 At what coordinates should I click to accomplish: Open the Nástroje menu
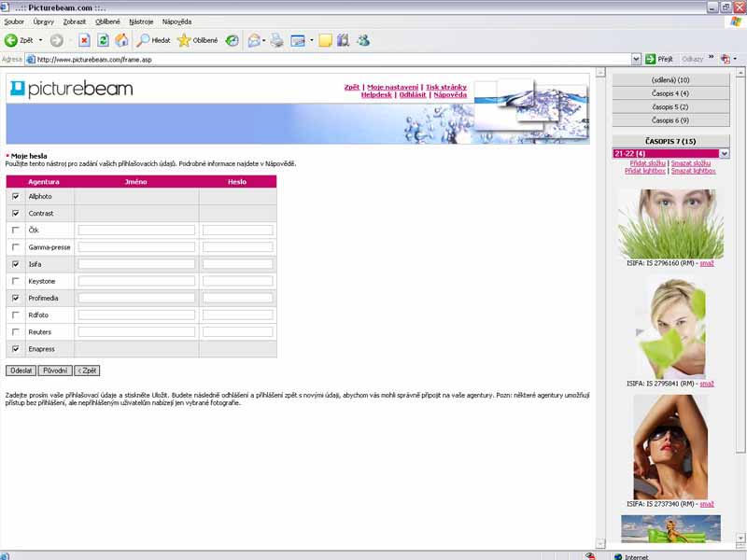tap(139, 21)
